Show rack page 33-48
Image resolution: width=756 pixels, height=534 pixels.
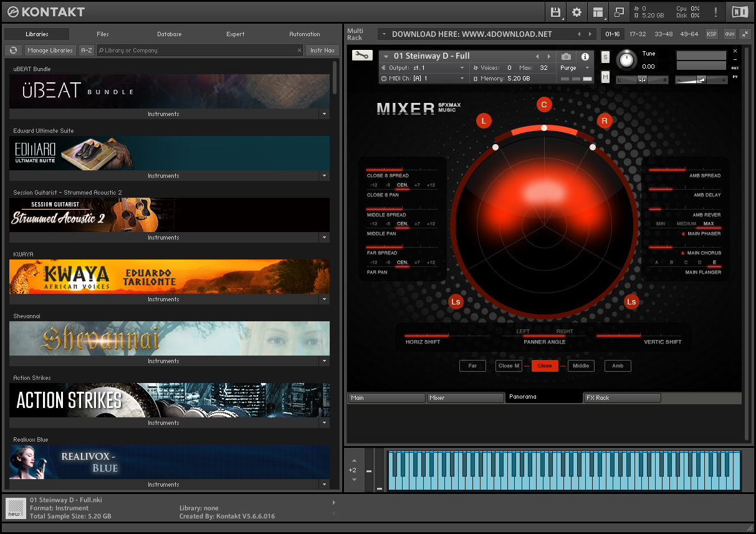[663, 34]
